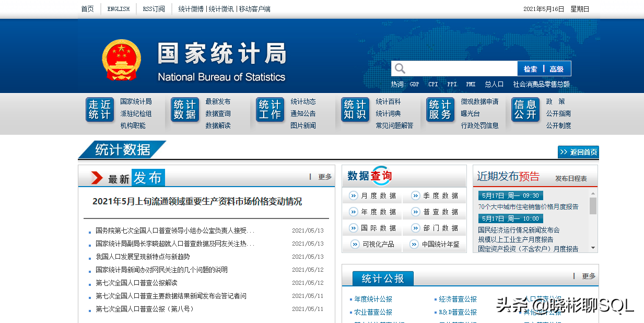Image resolution: width=644 pixels, height=323 pixels.
Task: Open 数据解读 nav link
Action: pyautogui.click(x=218, y=125)
